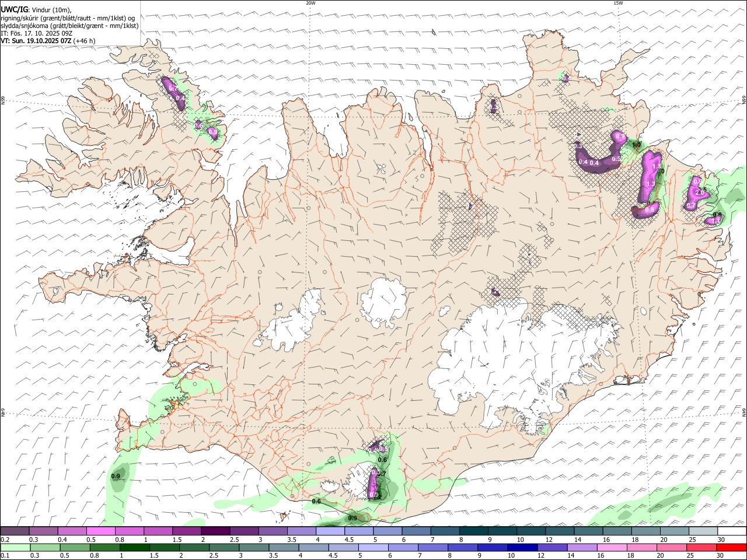Pick the bright pink 0.5 swatch, upper legend row
The height and width of the screenshot is (560, 747).
click(100, 531)
